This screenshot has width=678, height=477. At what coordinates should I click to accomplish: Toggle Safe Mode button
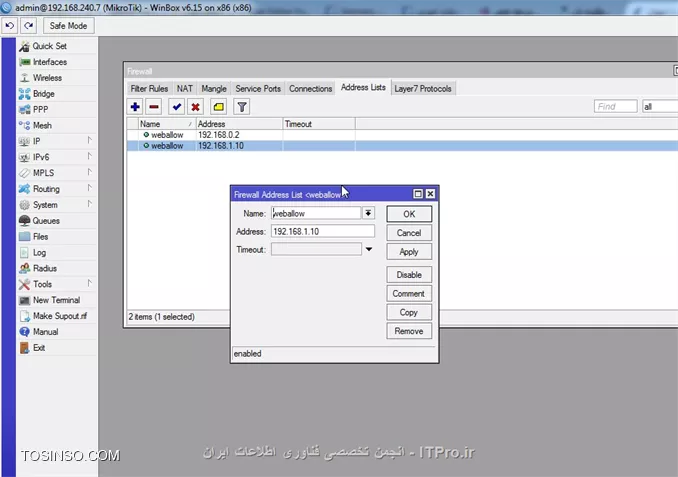point(68,26)
